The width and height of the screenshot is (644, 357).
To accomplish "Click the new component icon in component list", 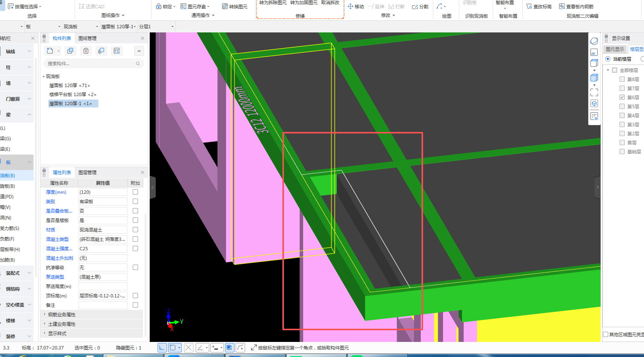I will [x=50, y=51].
